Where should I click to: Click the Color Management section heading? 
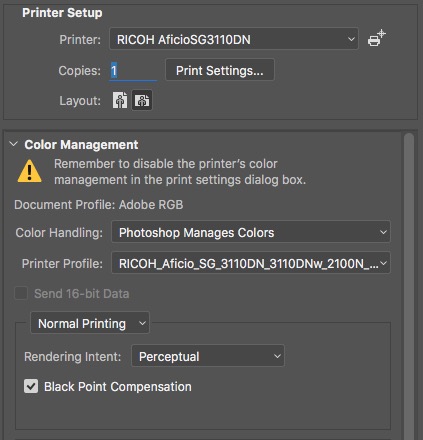[81, 145]
